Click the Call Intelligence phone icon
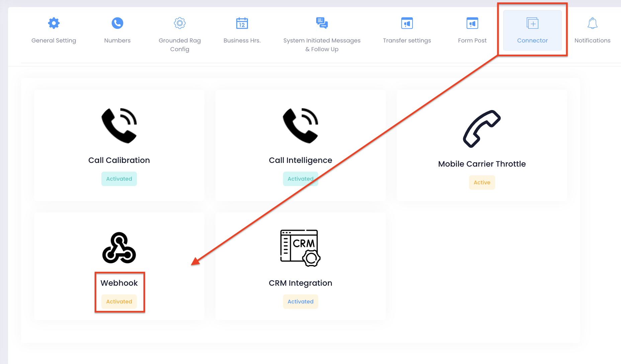This screenshot has width=621, height=364. pyautogui.click(x=300, y=125)
